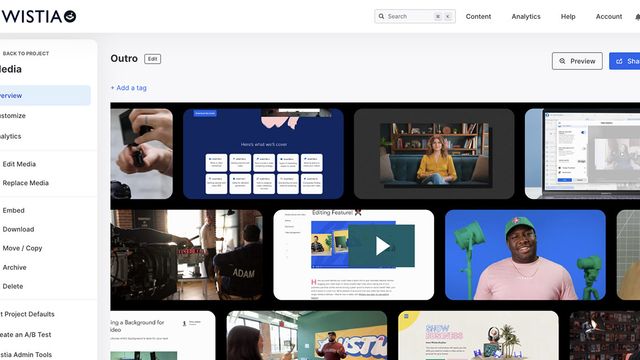
Task: Click the camera lens hands thumbnail
Action: pos(142,154)
